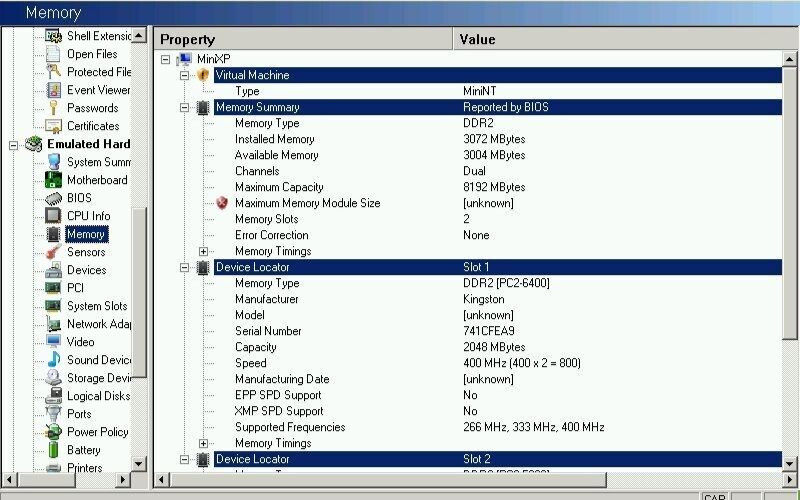The width and height of the screenshot is (800, 500).
Task: Click main panel scroll up arrow
Action: tap(789, 59)
